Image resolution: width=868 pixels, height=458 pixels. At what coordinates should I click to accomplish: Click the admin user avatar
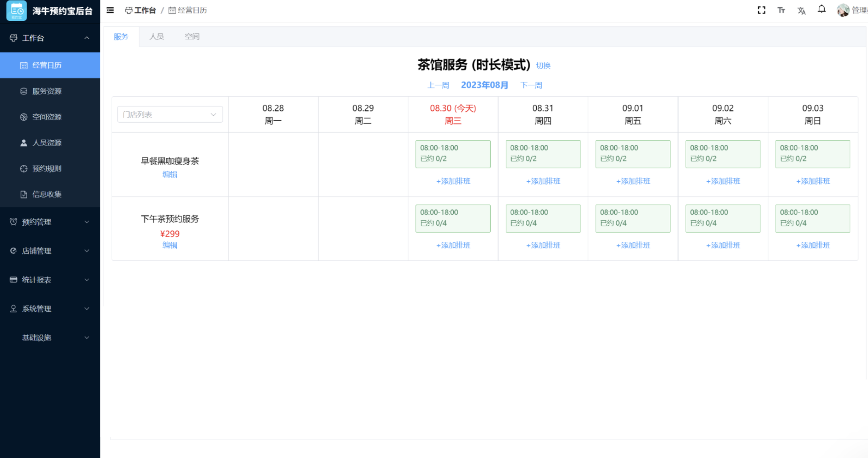point(843,10)
